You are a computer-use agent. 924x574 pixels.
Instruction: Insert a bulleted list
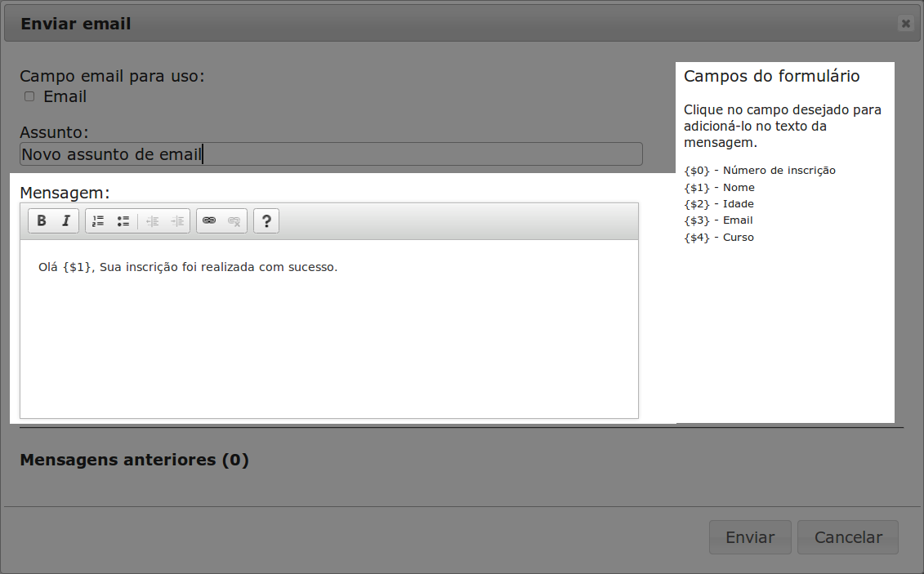(x=123, y=221)
